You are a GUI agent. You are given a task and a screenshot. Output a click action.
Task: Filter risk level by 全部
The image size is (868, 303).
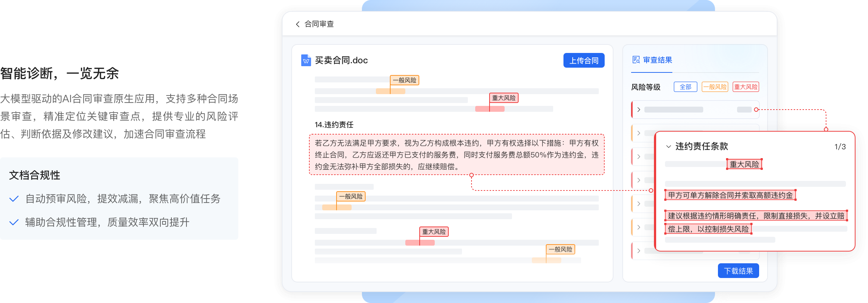click(685, 87)
